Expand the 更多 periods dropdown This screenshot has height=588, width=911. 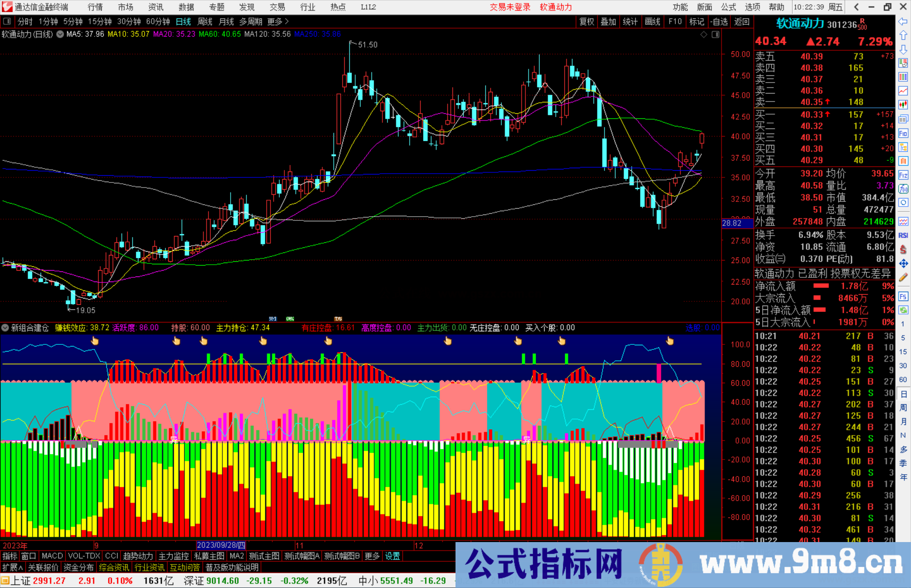pos(274,21)
